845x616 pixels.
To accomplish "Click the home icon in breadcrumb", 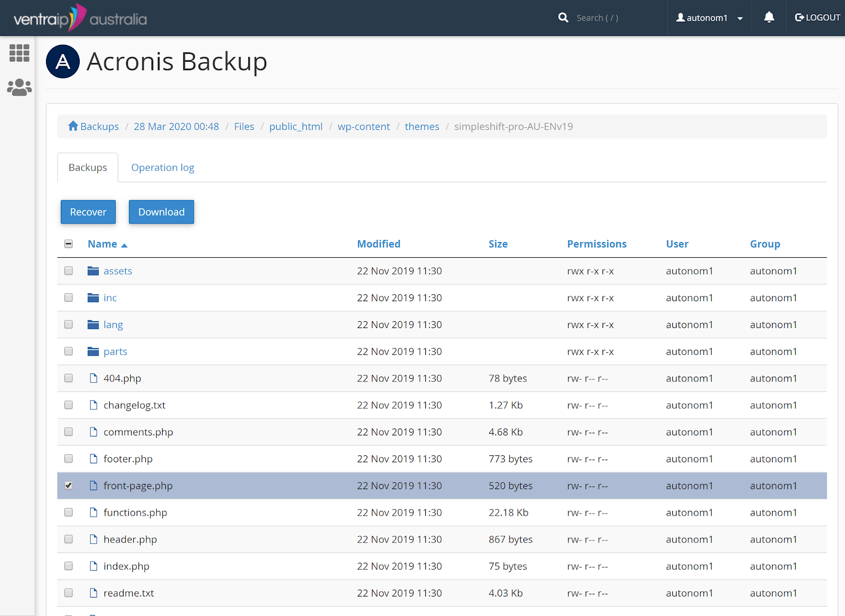I will tap(73, 126).
